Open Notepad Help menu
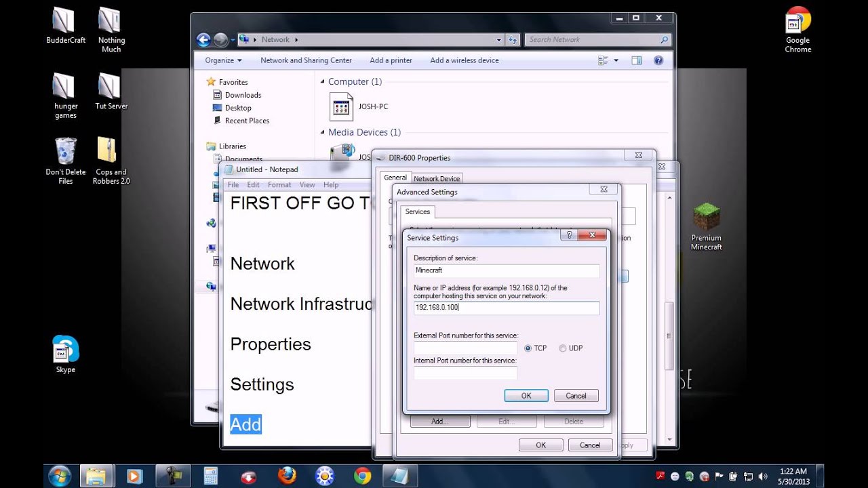 (x=331, y=184)
